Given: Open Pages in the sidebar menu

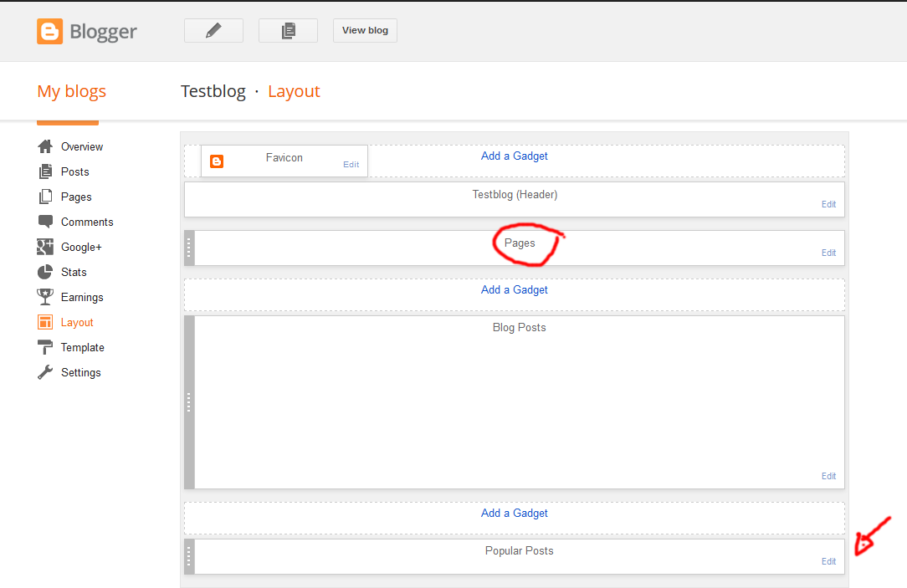Looking at the screenshot, I should 76,197.
